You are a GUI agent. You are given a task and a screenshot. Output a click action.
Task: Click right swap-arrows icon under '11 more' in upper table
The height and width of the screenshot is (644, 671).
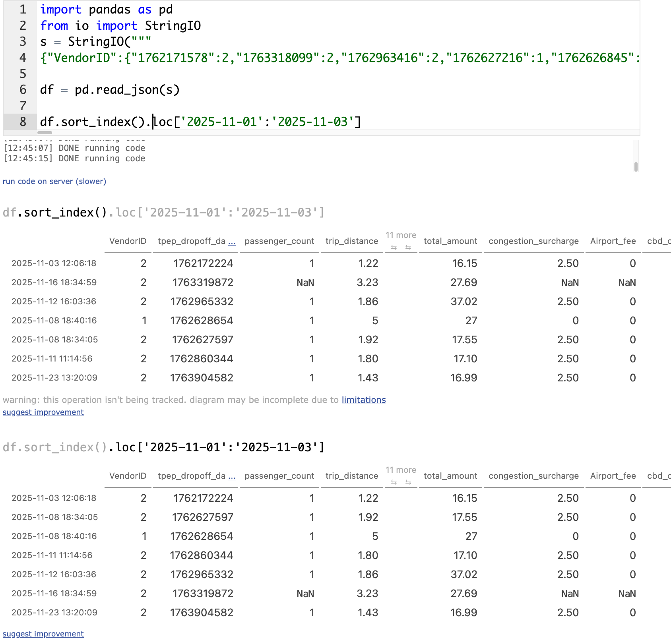pos(408,247)
